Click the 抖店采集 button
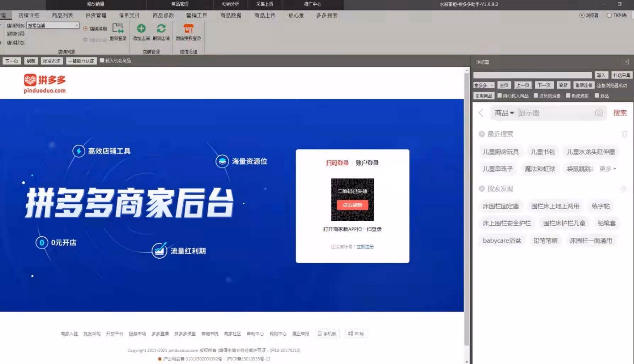The image size is (634, 364). pyautogui.click(x=622, y=75)
